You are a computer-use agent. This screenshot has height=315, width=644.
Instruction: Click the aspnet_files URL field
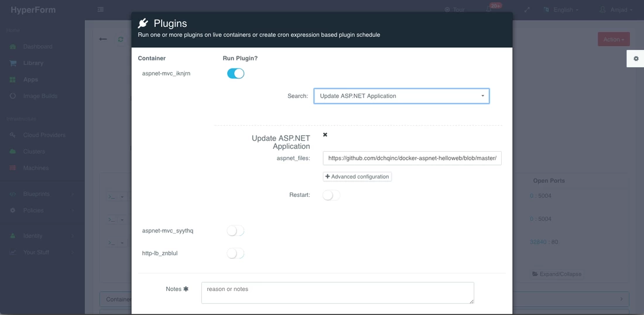[412, 158]
